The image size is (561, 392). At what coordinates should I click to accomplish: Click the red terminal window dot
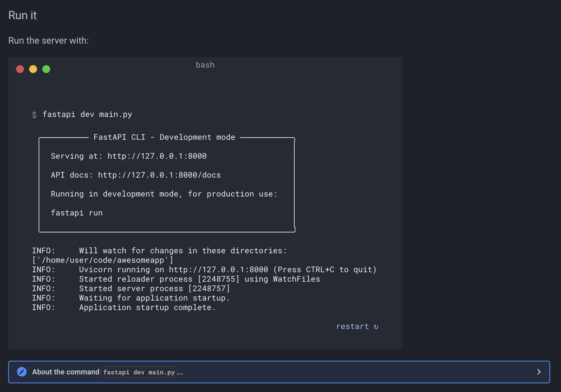tap(20, 69)
